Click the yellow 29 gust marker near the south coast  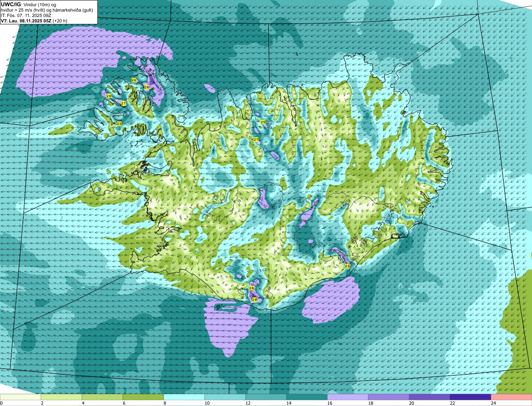tap(254, 300)
